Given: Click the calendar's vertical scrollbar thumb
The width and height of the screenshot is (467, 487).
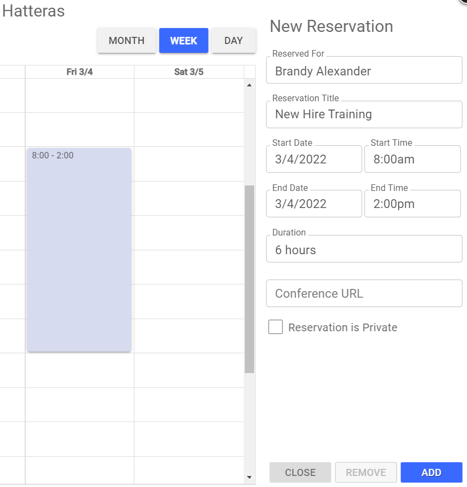Looking at the screenshot, I should (249, 279).
